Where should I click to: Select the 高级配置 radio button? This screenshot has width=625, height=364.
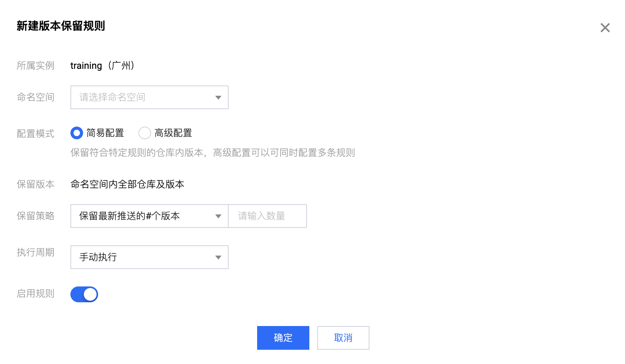(145, 133)
